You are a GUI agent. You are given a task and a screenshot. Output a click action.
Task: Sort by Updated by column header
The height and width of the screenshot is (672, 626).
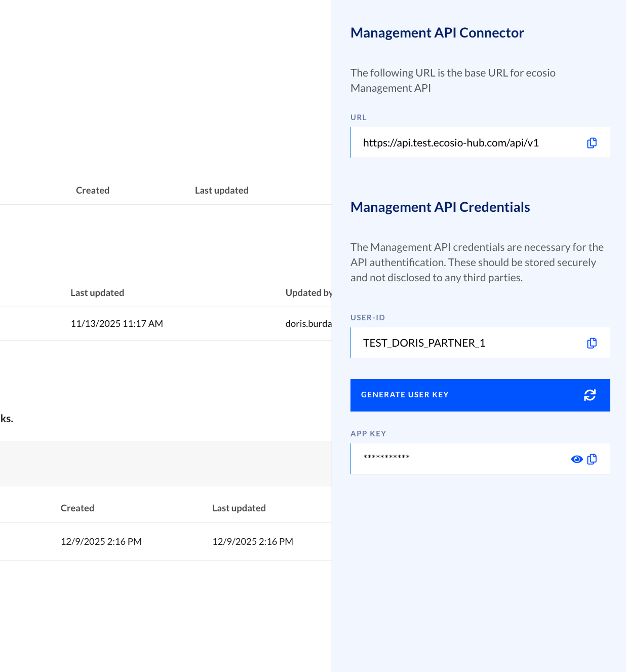coord(308,293)
